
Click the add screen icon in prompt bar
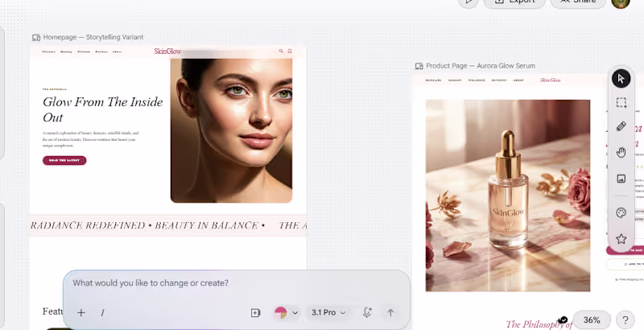255,313
